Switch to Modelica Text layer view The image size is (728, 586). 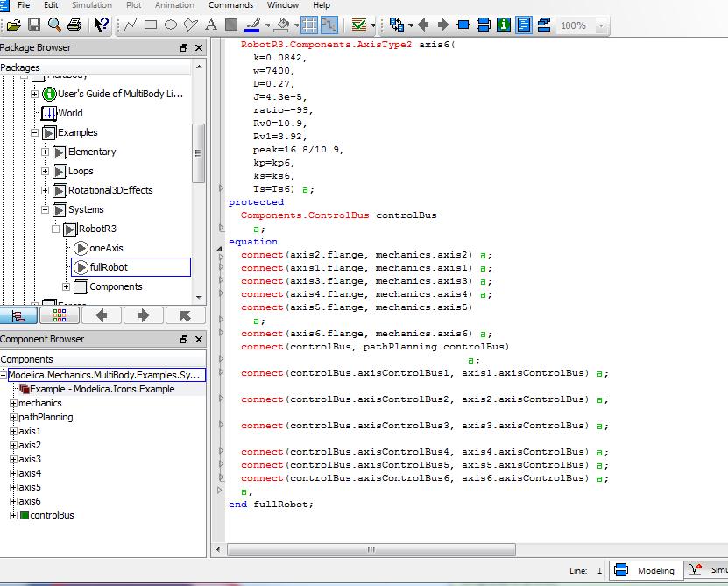tap(524, 25)
